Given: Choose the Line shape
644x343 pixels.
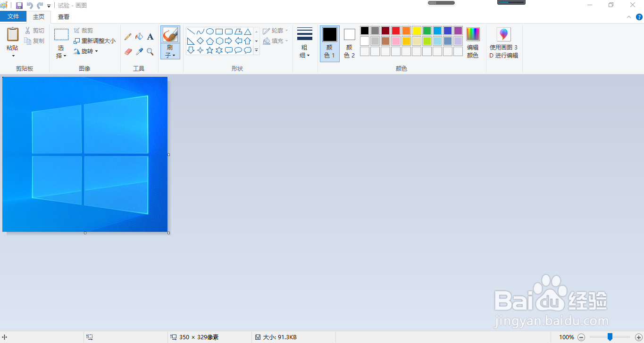Looking at the screenshot, I should coord(191,32).
